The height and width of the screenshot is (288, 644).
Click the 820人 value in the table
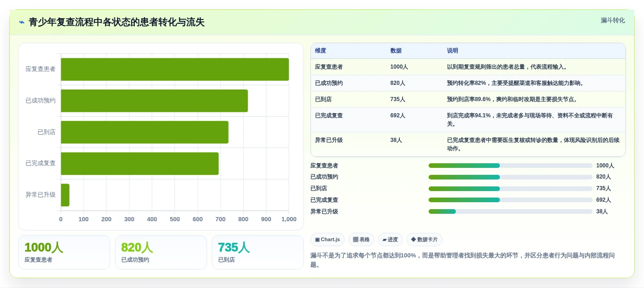pos(398,83)
